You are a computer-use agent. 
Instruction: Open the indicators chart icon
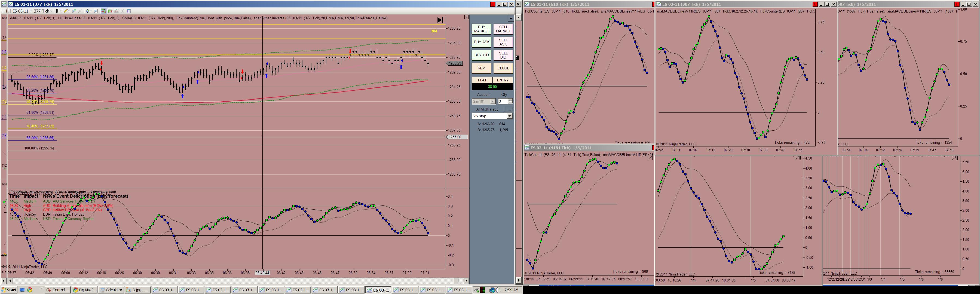point(117,11)
